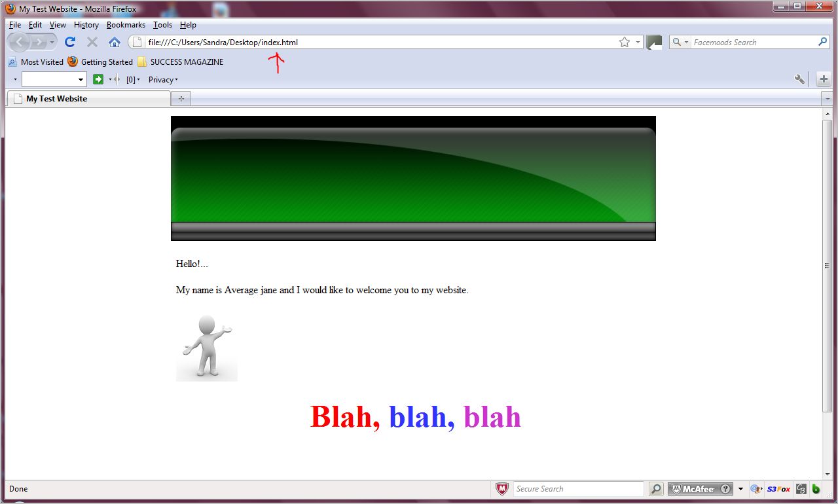Open the search engine selector dropdown
Image resolution: width=838 pixels, height=504 pixels.
click(680, 42)
